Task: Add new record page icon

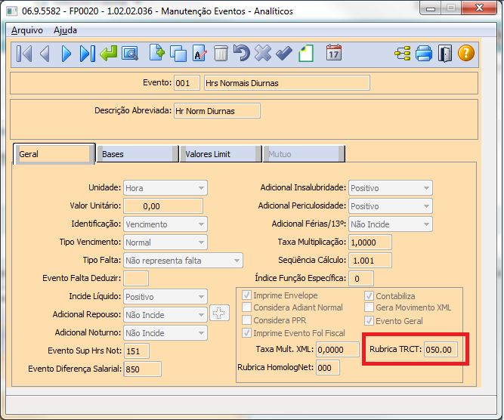Action: coord(157,53)
